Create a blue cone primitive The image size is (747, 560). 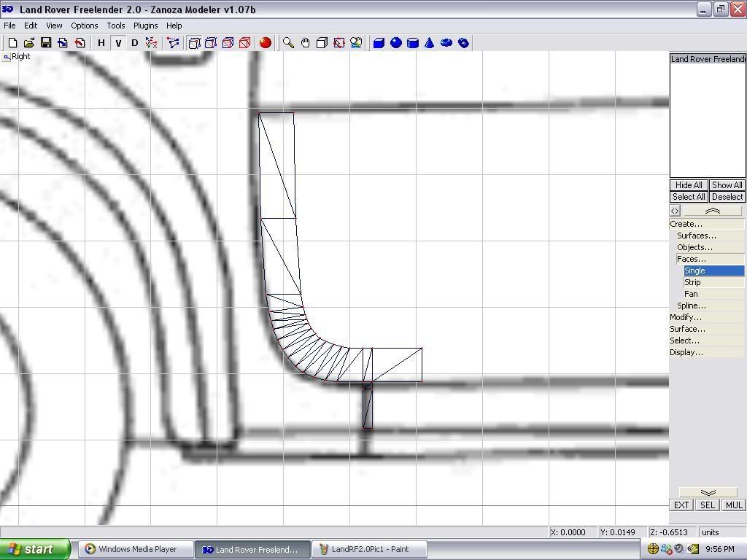[x=430, y=43]
